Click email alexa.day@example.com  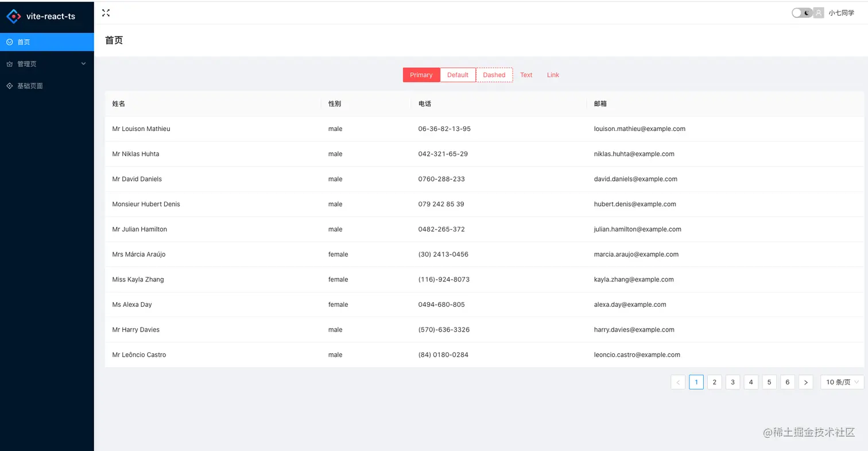[x=630, y=304]
